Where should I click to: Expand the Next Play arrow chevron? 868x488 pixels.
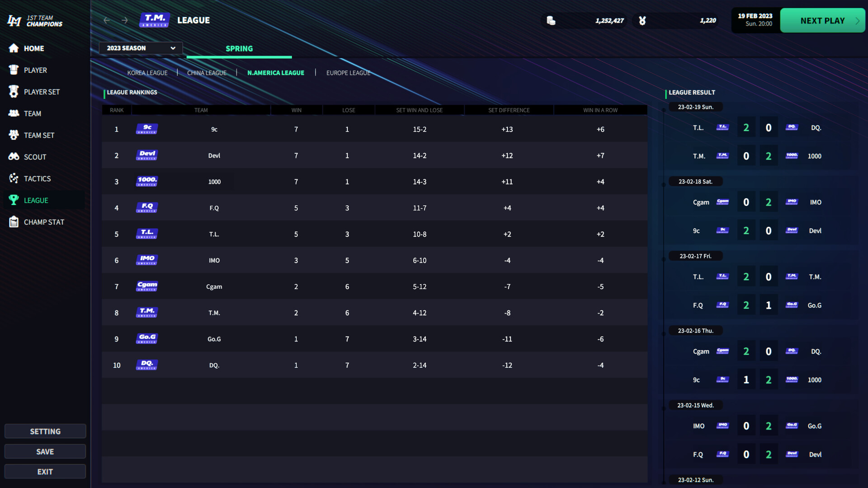(858, 20)
